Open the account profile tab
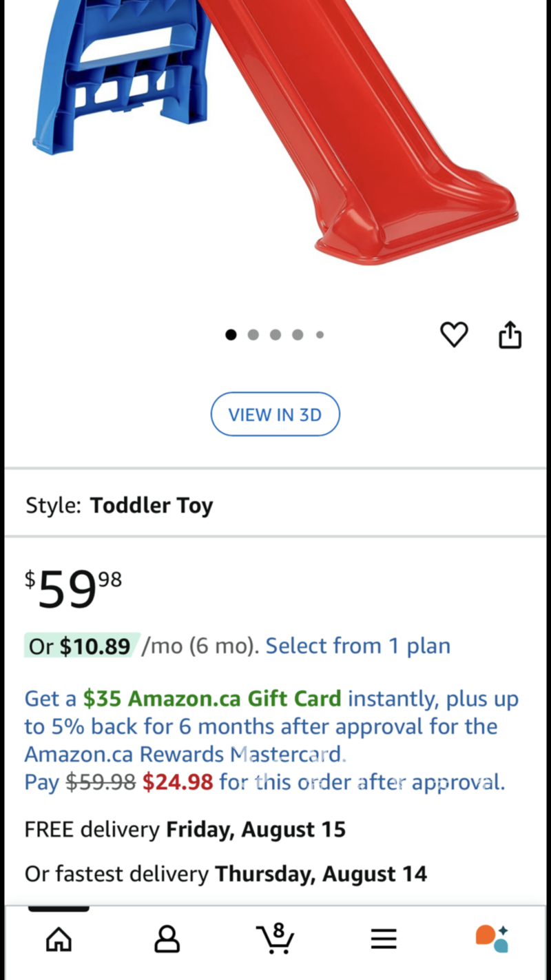551x980 pixels. [167, 939]
